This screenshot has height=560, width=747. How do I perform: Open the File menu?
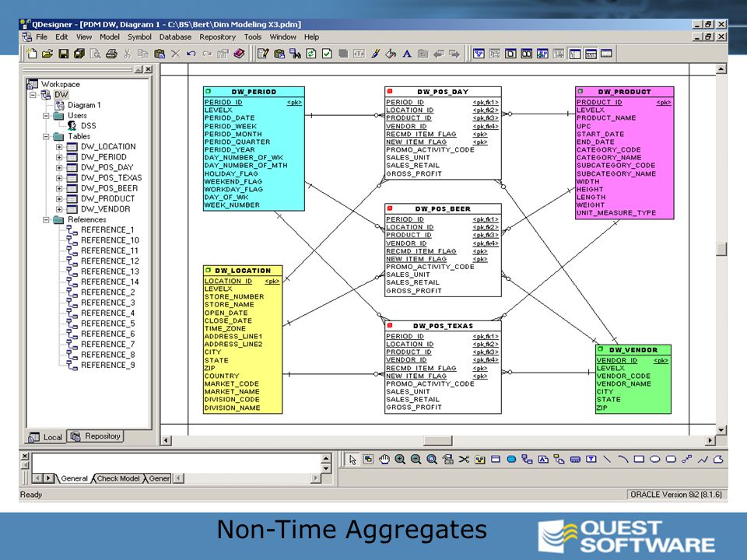tap(41, 37)
